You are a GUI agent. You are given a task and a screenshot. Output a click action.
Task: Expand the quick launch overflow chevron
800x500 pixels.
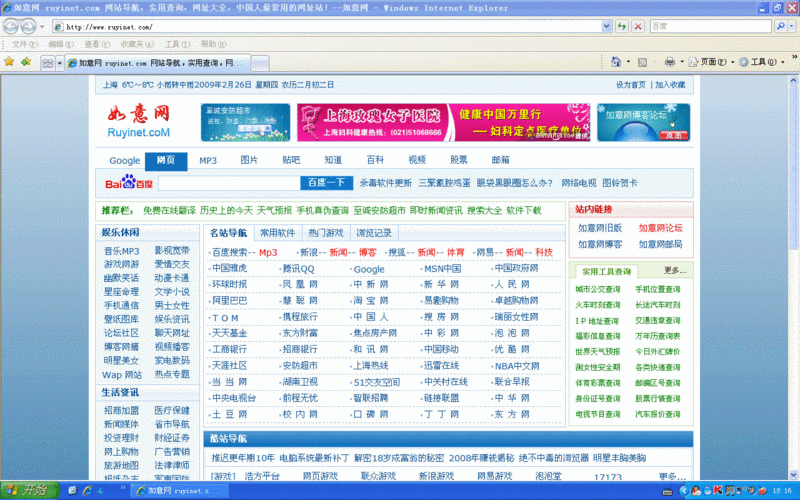pos(122,487)
